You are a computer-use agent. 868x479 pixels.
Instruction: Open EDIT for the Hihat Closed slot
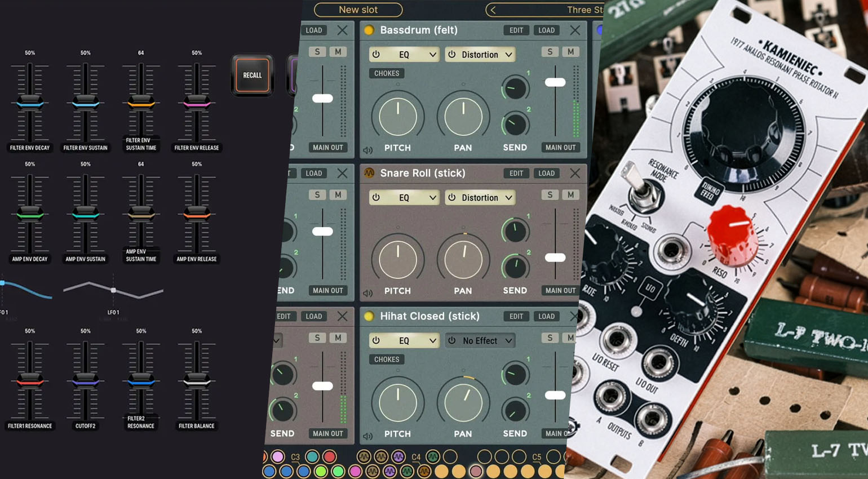pyautogui.click(x=516, y=317)
